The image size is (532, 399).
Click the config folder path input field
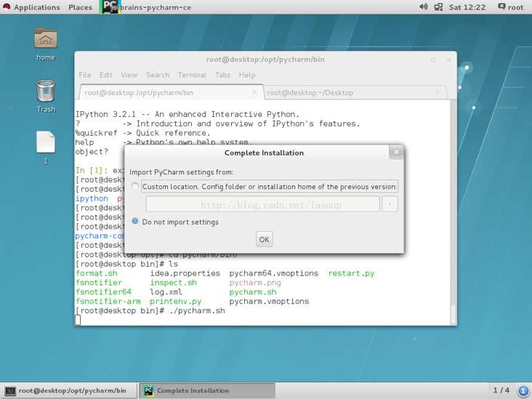click(x=262, y=204)
